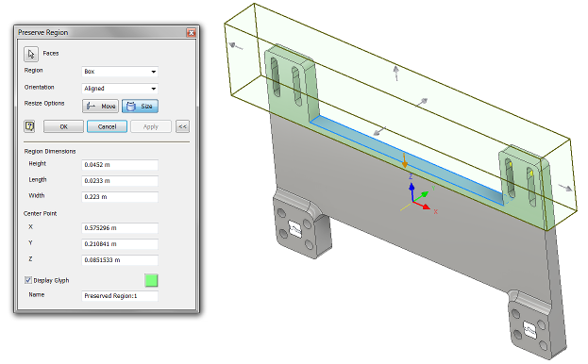
Task: Open the Region dropdown showing Box
Action: [120, 72]
